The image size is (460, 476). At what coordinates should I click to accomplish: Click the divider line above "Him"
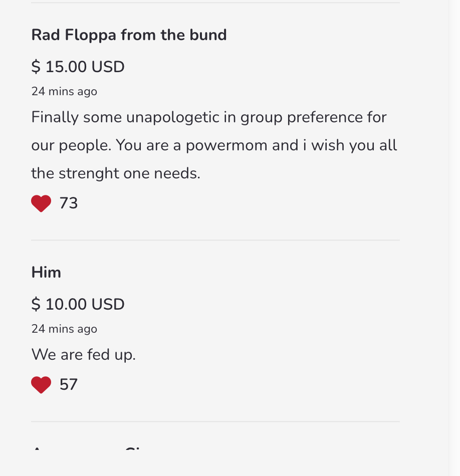215,241
